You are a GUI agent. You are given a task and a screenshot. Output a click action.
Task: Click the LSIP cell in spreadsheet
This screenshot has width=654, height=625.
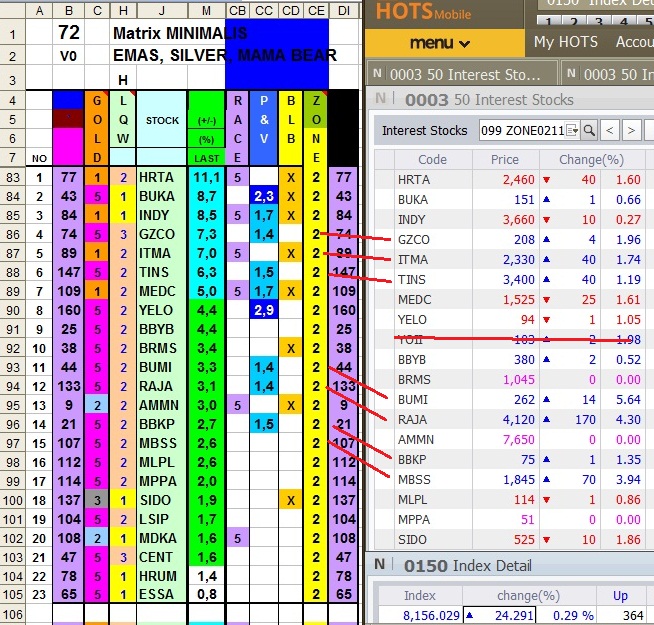(161, 519)
